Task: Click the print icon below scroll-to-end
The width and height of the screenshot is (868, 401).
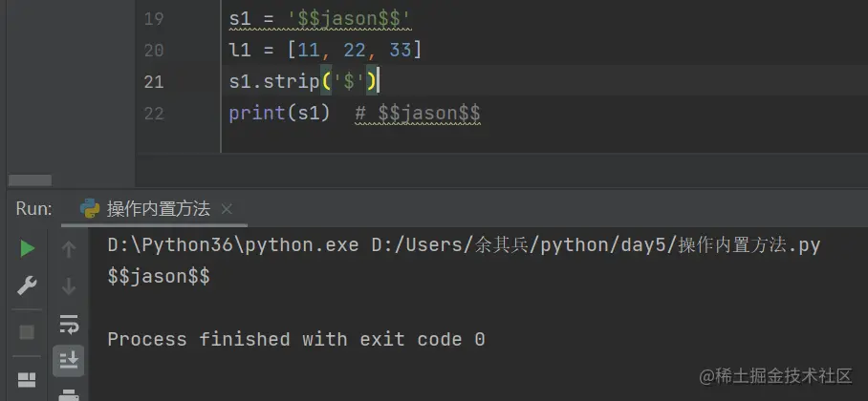Action: [69, 395]
